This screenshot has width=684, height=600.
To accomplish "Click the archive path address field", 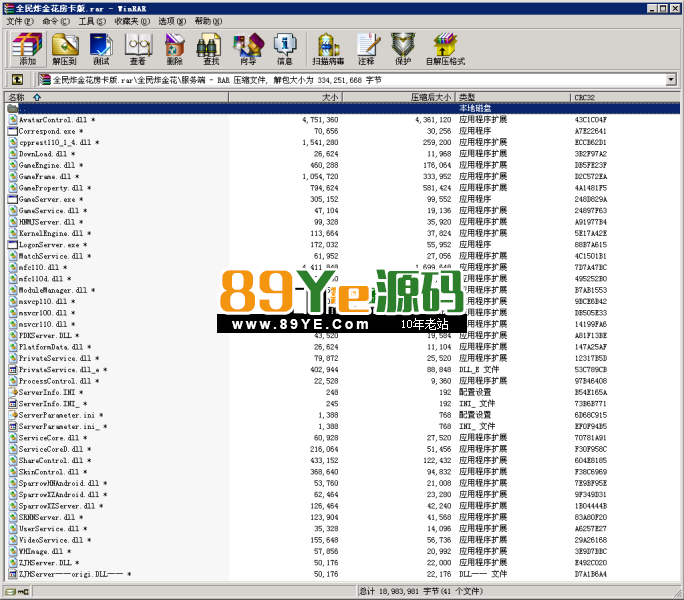I will 351,80.
